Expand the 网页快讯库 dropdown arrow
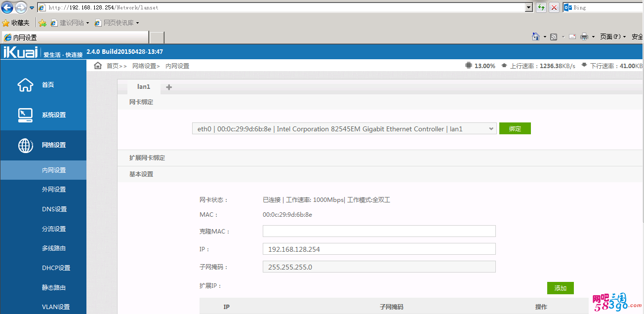The width and height of the screenshot is (644, 314). tap(137, 23)
